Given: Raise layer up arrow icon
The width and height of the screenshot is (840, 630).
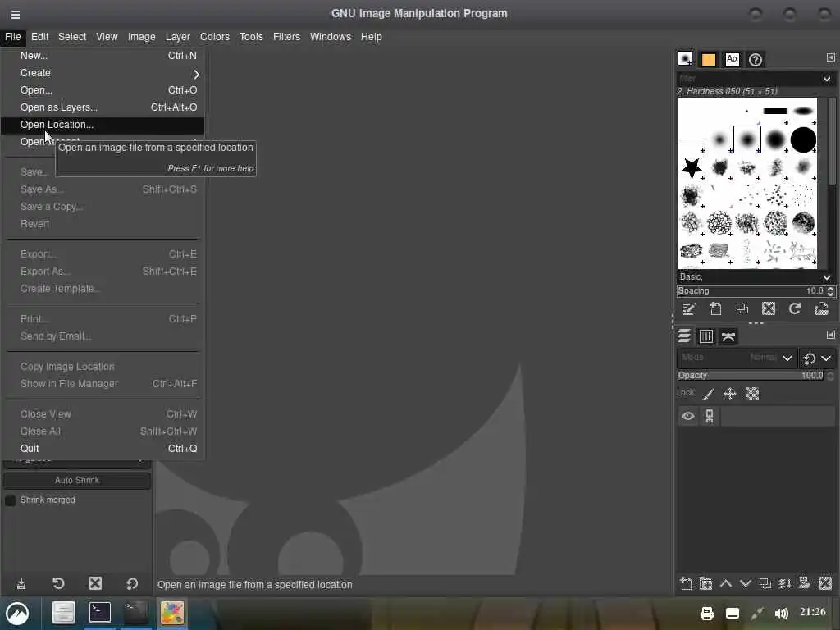Looking at the screenshot, I should coord(725,583).
